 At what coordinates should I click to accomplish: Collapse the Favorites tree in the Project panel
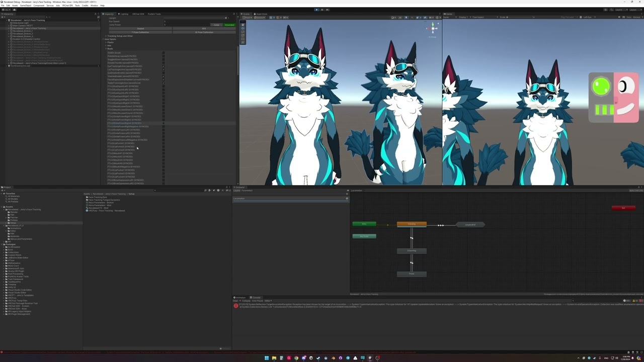[x=2, y=194]
